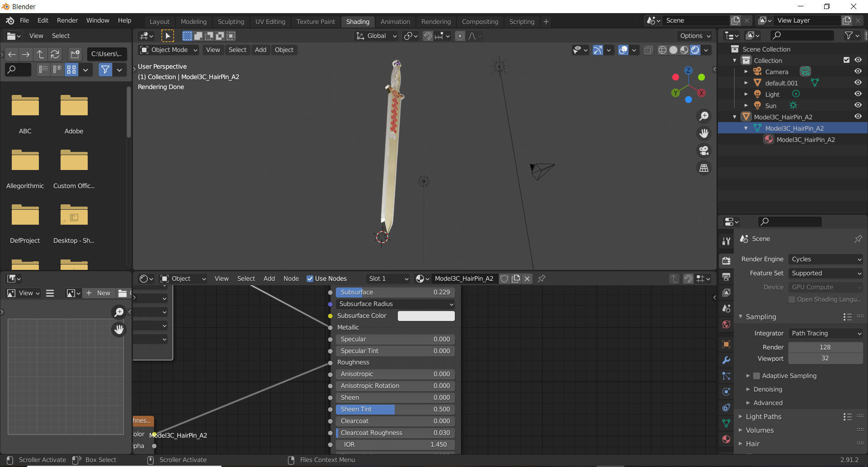Pin the Scene properties panel
Screen dimensions: 868x467
(858, 239)
